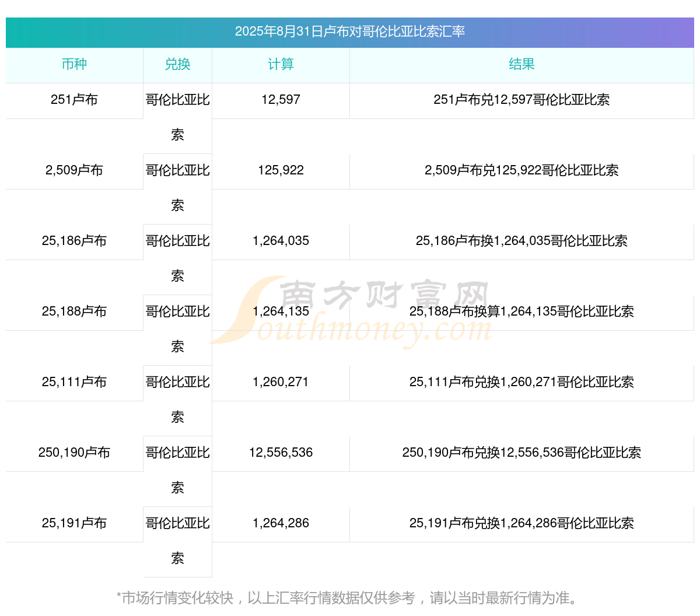Click 哥伦比亚比索 in the 25,111卢布 row
700x616 pixels.
tap(177, 400)
